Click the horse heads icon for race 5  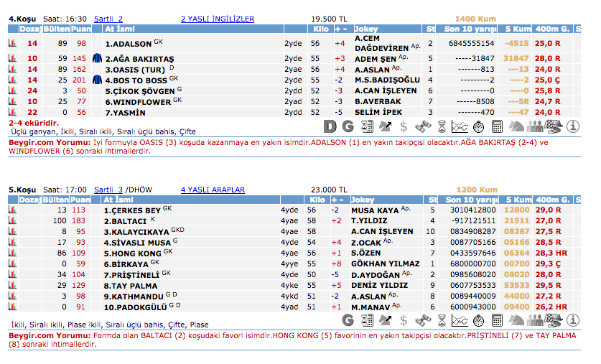516,319
